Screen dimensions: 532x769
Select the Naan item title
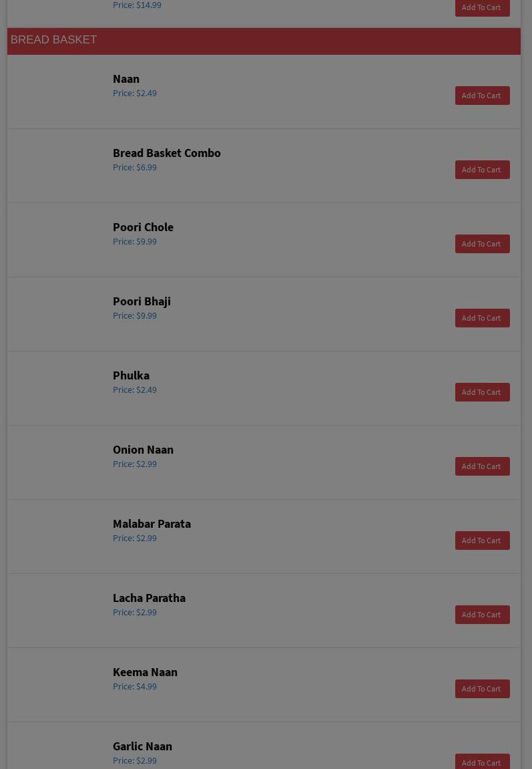[x=126, y=79]
